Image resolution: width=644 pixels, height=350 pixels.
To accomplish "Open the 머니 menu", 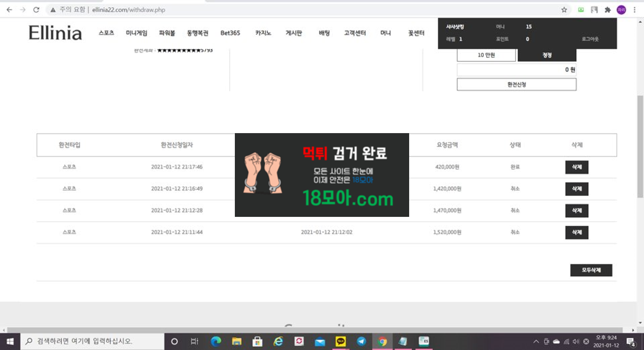I will tap(386, 33).
